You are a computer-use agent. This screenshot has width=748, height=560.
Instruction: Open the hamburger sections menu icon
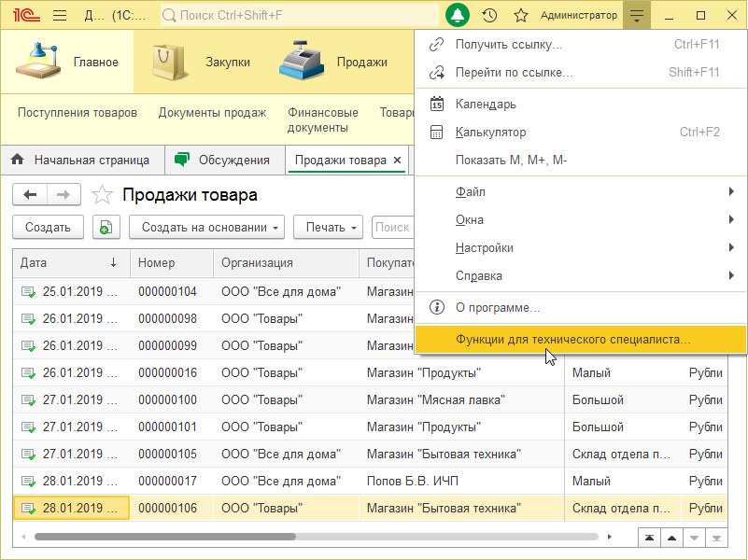point(60,16)
